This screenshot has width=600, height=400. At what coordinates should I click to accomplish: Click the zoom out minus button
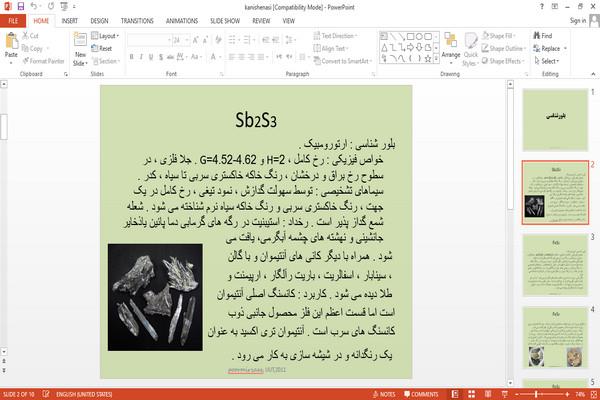(x=517, y=394)
